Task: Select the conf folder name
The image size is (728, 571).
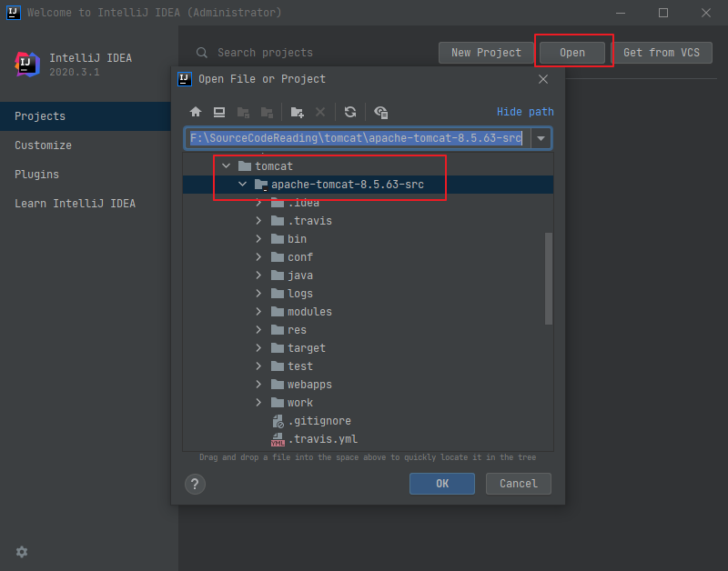Action: tap(300, 257)
